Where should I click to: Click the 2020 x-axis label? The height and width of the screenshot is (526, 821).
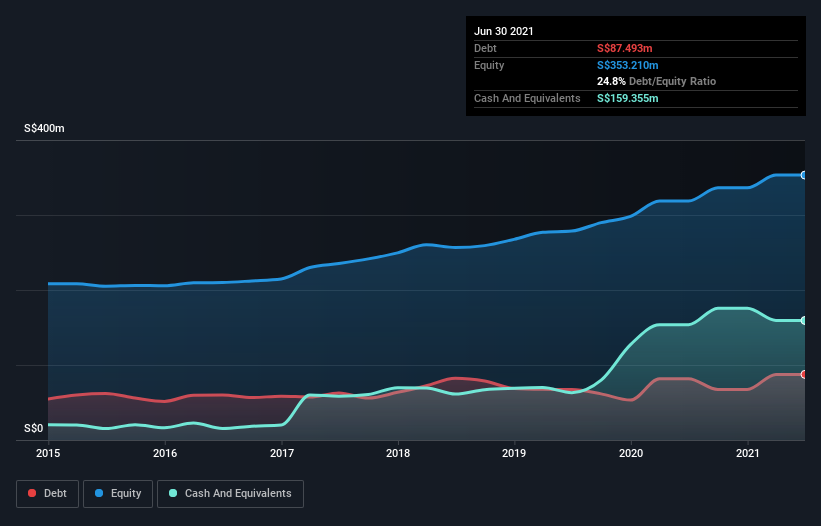pyautogui.click(x=631, y=453)
